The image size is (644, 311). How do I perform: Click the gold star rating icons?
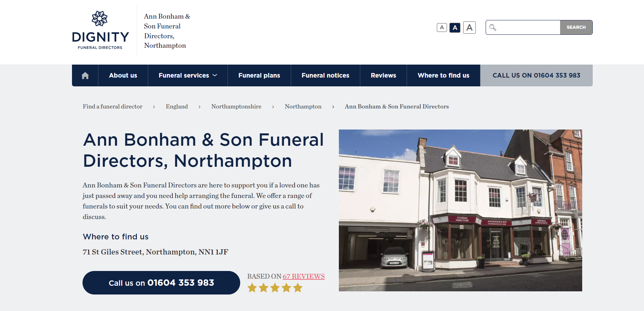pos(275,288)
